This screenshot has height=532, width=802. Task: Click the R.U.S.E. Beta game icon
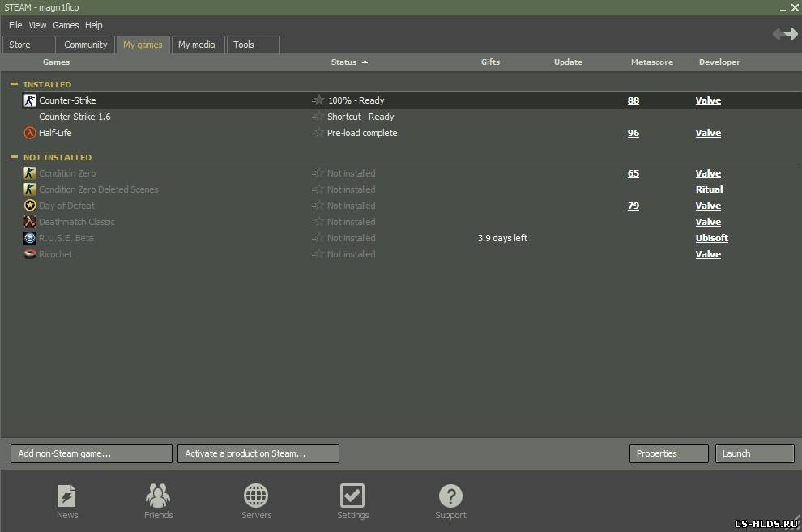point(30,238)
